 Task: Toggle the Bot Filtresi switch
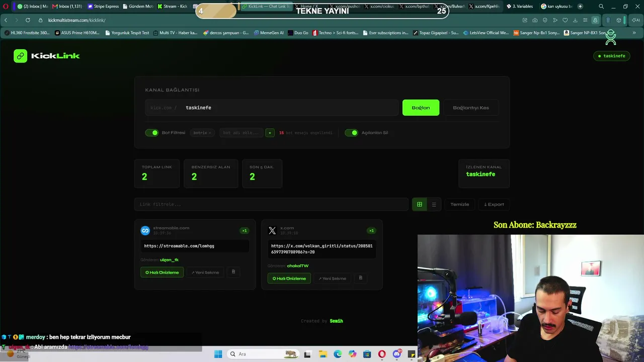(x=152, y=133)
